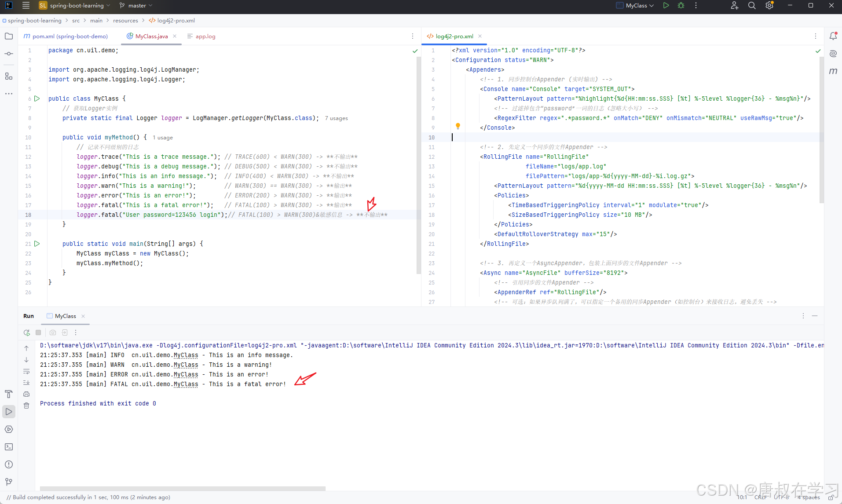Clear console with trash icon
The width and height of the screenshot is (842, 504).
26,405
